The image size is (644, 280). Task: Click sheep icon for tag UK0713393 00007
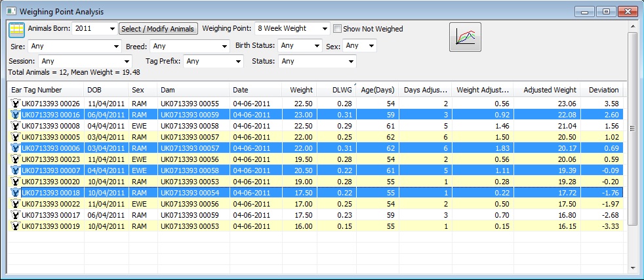click(x=16, y=170)
